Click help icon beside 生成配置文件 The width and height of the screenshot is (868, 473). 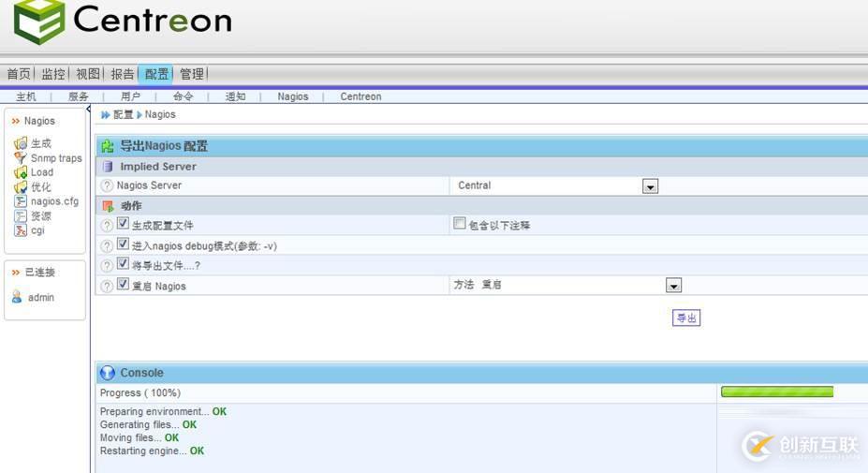[107, 226]
